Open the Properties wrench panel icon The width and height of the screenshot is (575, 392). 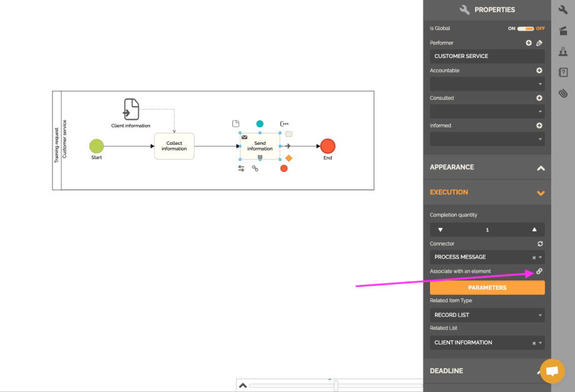tap(563, 11)
